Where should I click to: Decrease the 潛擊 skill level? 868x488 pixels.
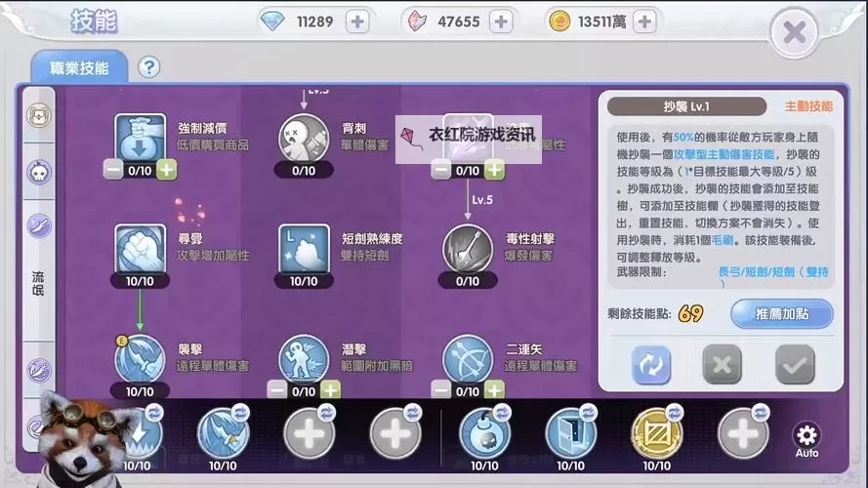[276, 390]
